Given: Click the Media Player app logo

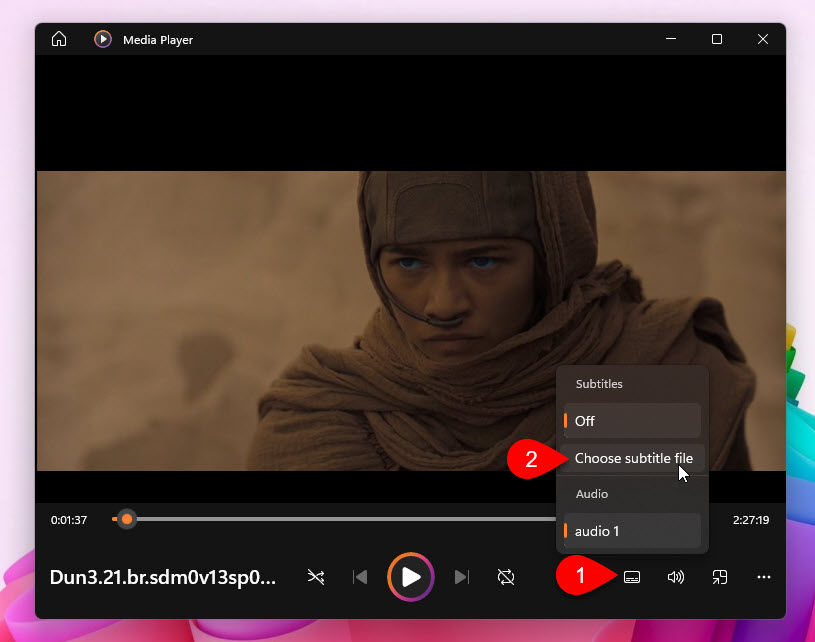Looking at the screenshot, I should coord(102,39).
